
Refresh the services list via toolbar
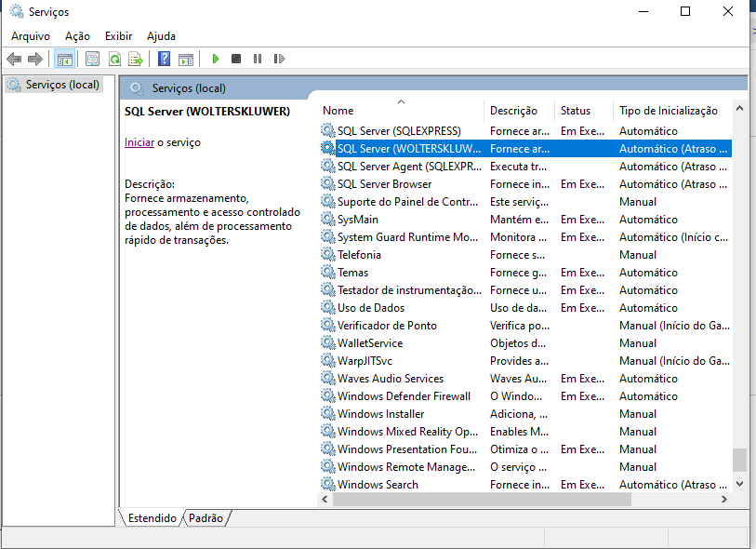(x=114, y=59)
